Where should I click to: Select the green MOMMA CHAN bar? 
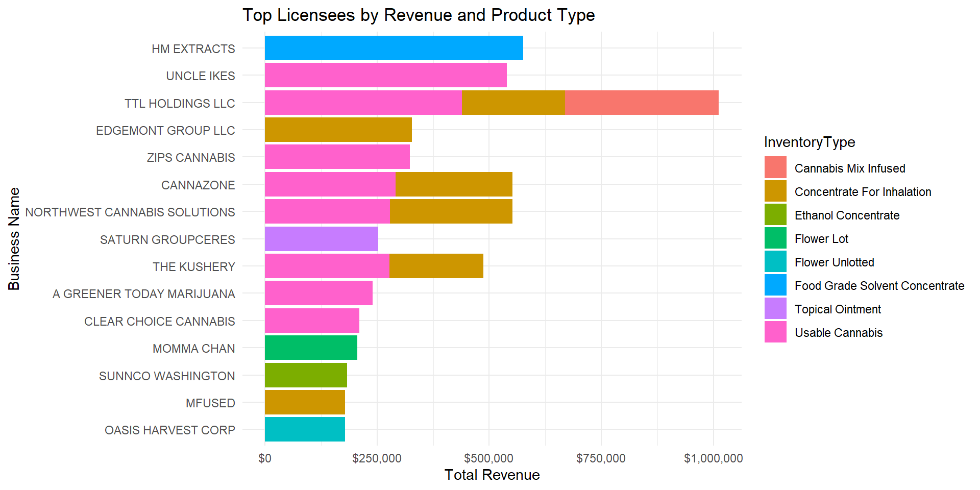[x=311, y=348]
